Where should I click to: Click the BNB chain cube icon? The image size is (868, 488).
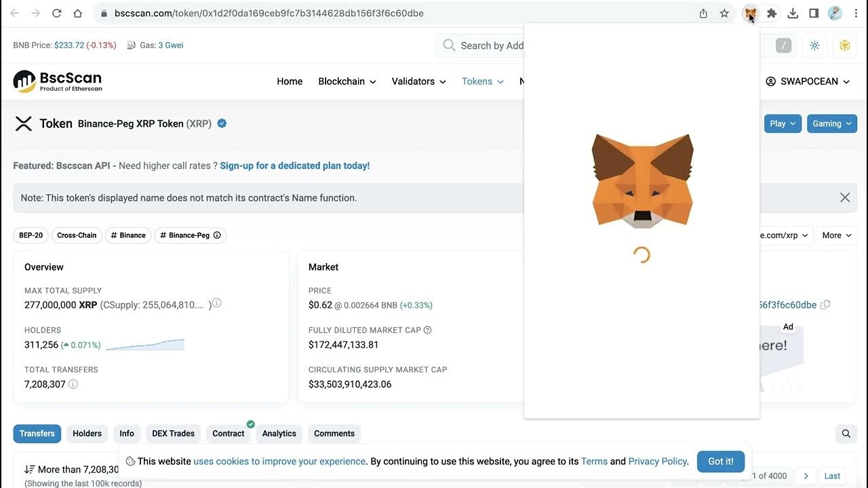coord(844,45)
